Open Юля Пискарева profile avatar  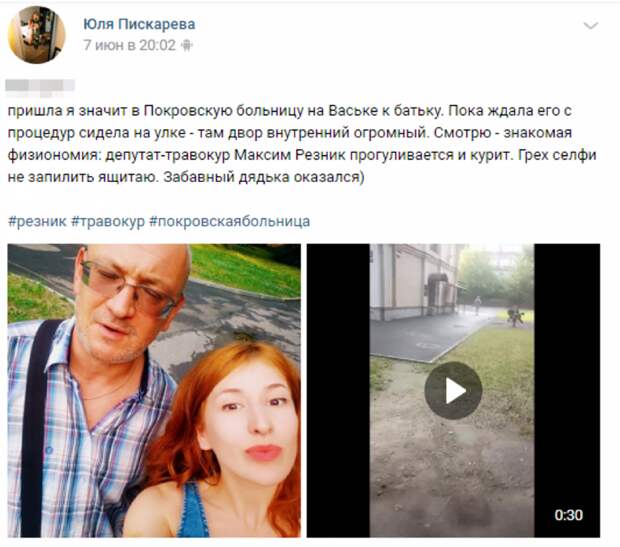(x=36, y=35)
